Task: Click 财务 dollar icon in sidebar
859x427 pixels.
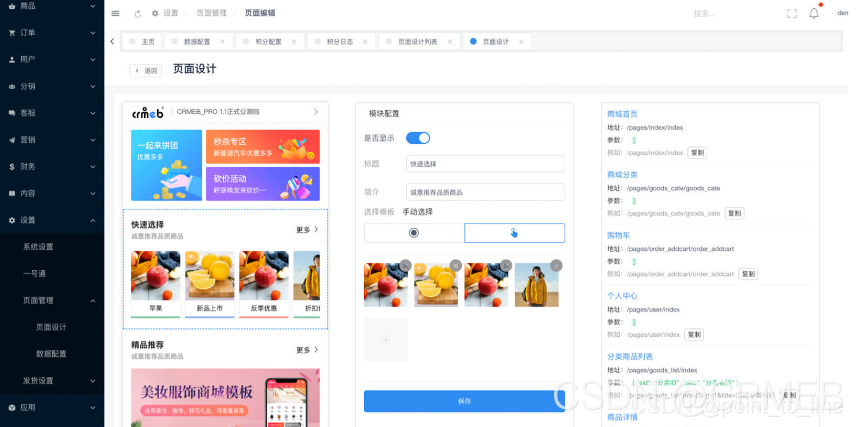Action: (x=12, y=167)
